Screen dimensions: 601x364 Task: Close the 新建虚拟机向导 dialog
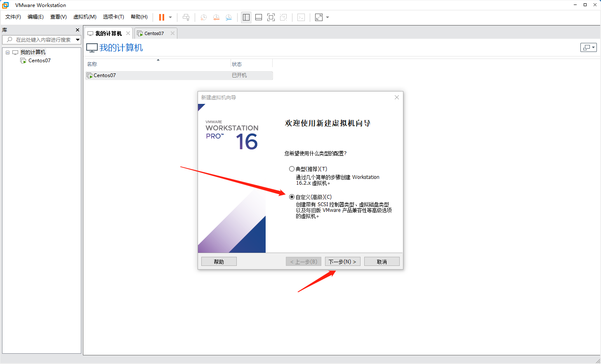397,97
